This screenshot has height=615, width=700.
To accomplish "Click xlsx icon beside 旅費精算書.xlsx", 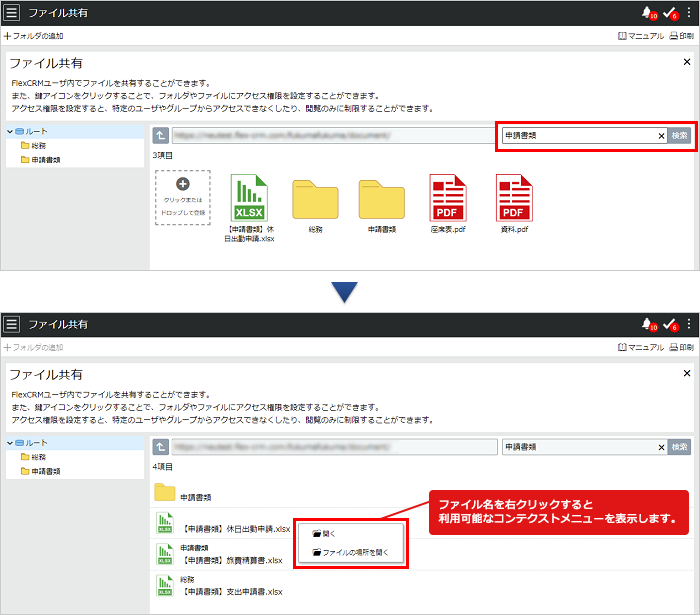I will [x=165, y=554].
